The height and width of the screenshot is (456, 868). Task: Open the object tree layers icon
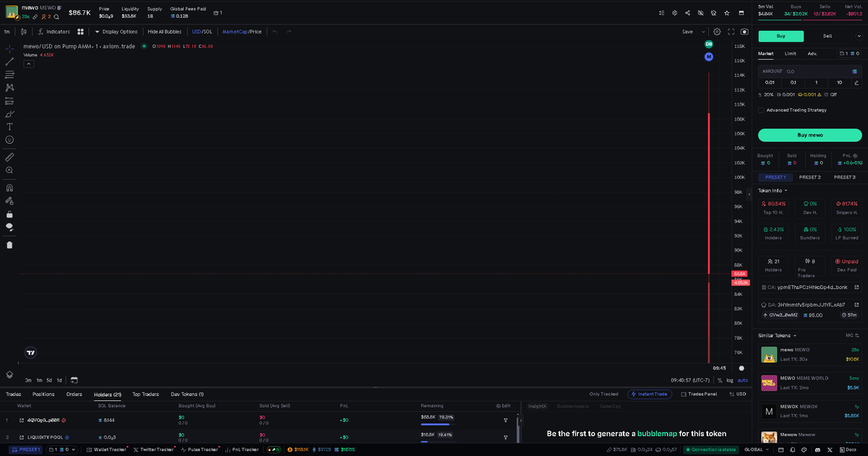click(x=9, y=374)
